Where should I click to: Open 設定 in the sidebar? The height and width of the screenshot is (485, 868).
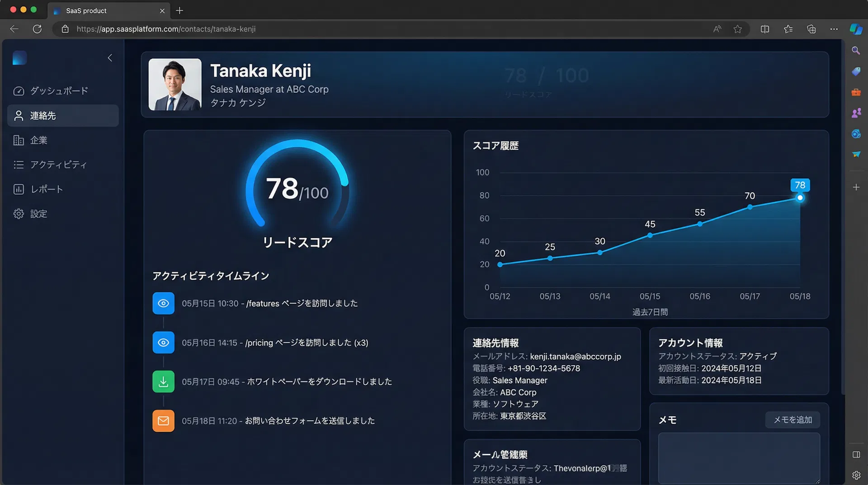click(39, 214)
